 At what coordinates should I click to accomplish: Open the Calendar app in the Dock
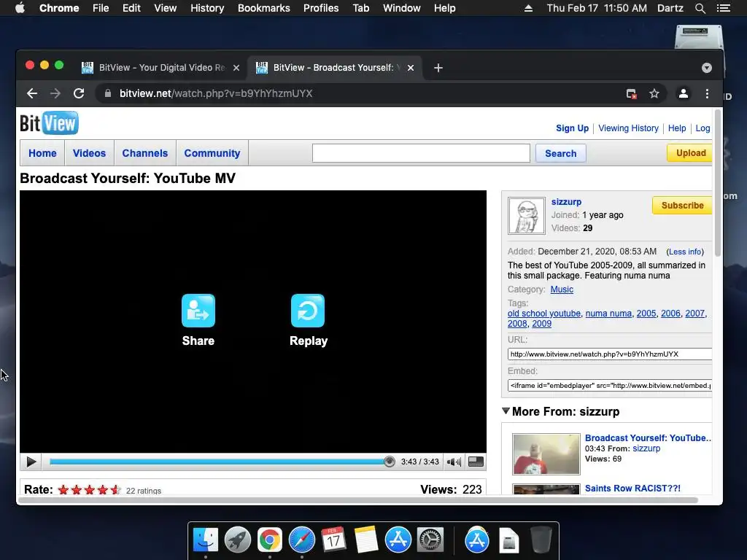pos(333,540)
